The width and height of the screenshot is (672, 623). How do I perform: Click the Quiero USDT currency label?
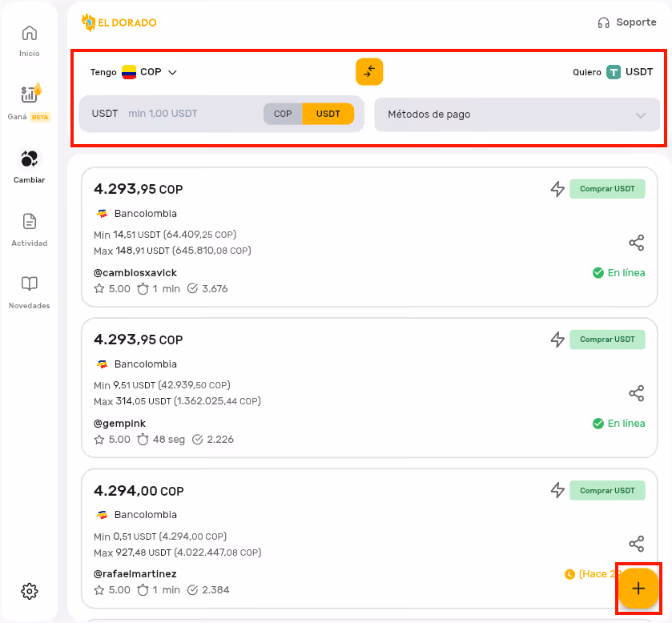(x=613, y=71)
